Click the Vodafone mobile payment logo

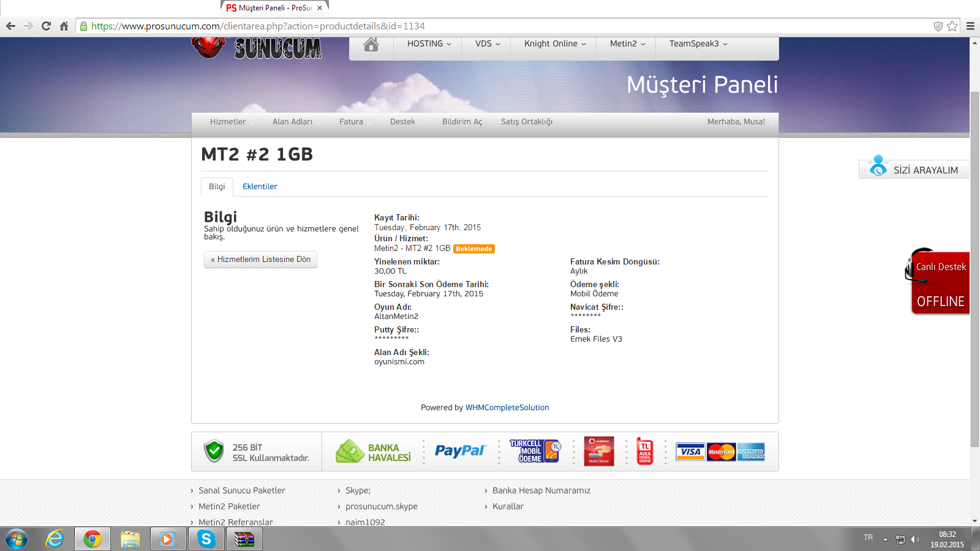[x=599, y=451]
